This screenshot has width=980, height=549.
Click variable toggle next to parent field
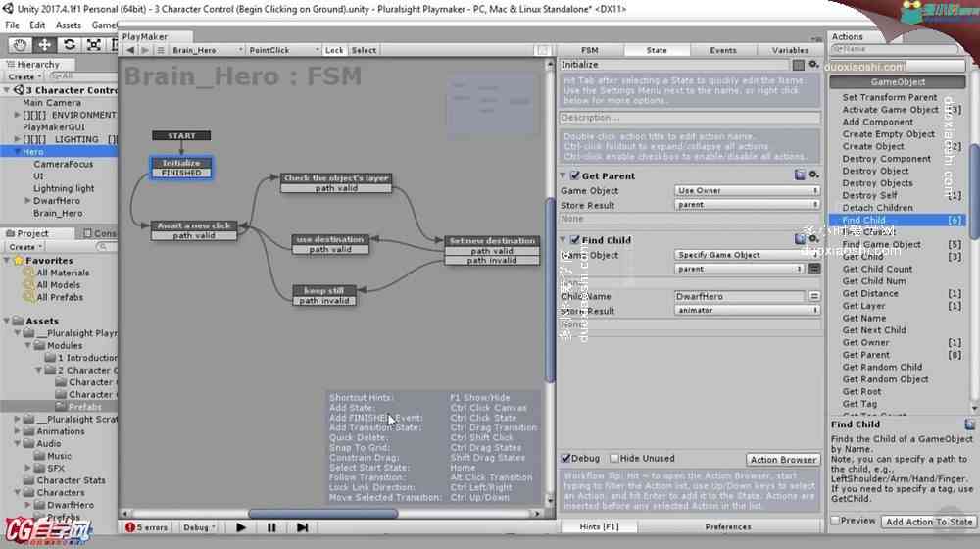pyautogui.click(x=814, y=269)
